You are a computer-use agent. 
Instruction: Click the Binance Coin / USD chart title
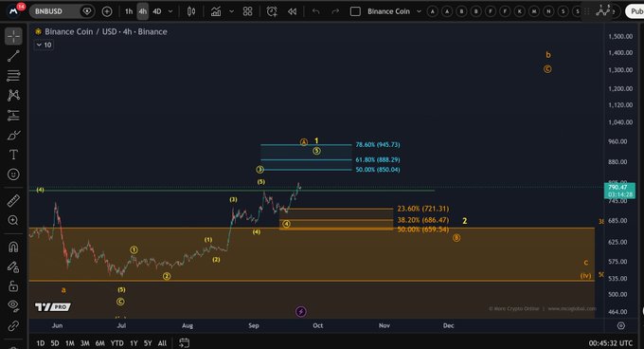coord(106,31)
